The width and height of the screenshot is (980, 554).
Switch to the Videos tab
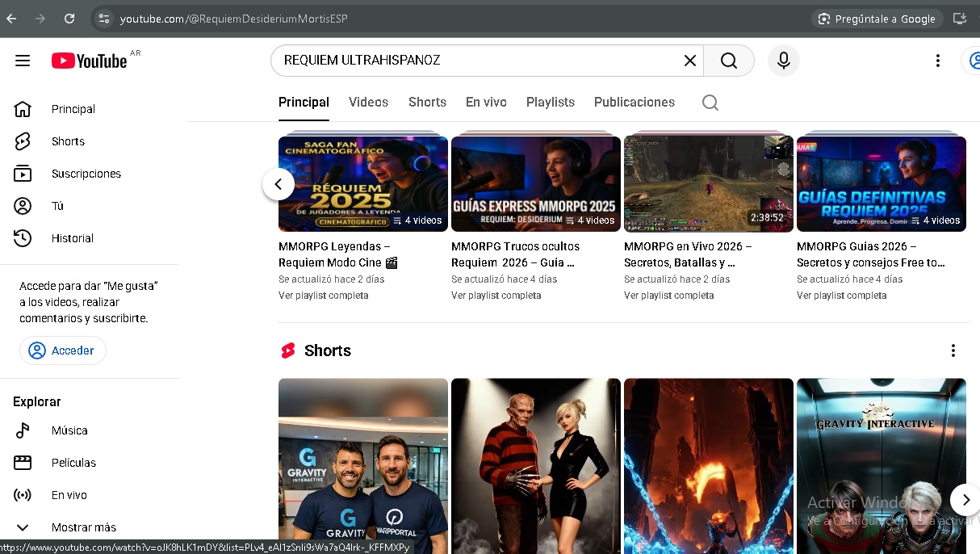368,103
